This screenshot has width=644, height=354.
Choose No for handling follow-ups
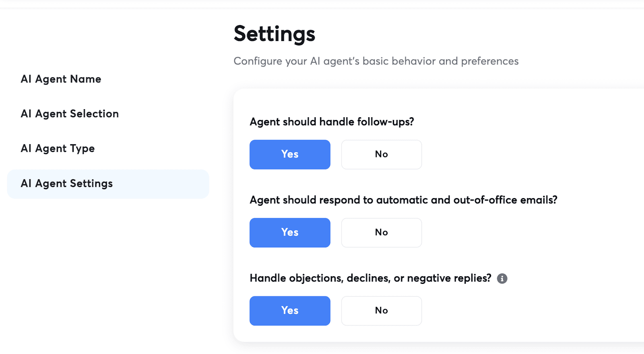(381, 154)
